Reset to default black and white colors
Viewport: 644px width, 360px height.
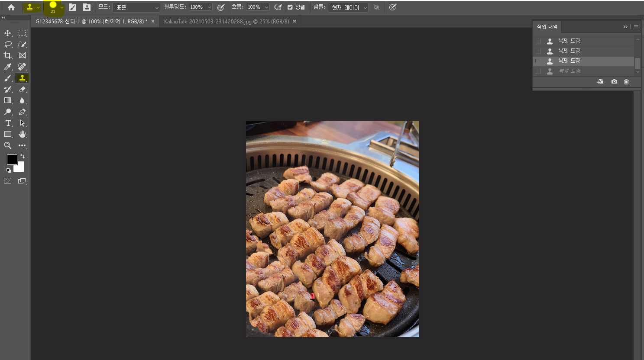[x=9, y=170]
